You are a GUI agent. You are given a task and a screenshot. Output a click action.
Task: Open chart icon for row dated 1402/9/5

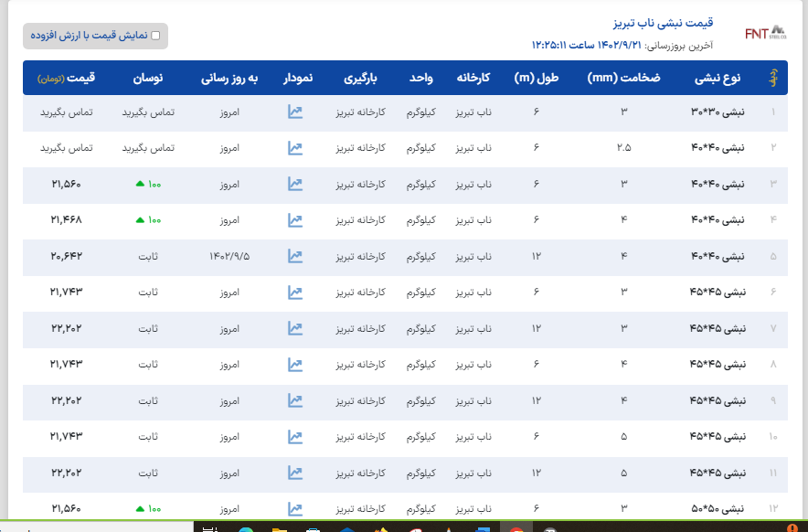pos(295,256)
